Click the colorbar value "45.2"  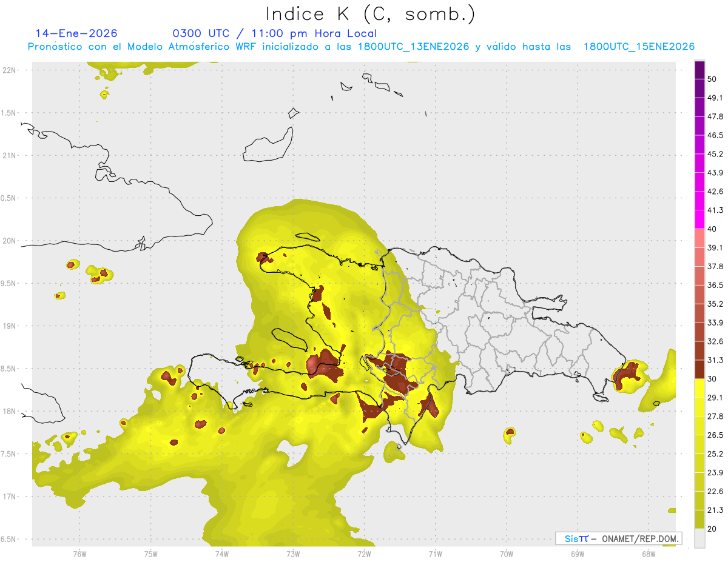click(715, 154)
